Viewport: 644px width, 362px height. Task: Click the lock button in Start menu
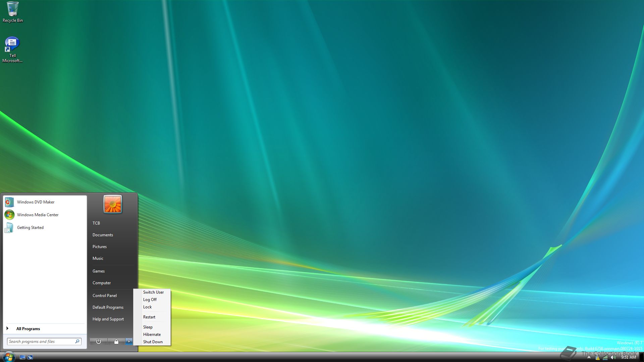point(116,342)
